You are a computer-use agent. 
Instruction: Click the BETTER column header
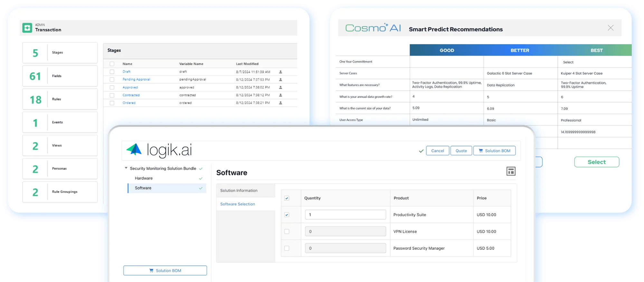tap(520, 50)
